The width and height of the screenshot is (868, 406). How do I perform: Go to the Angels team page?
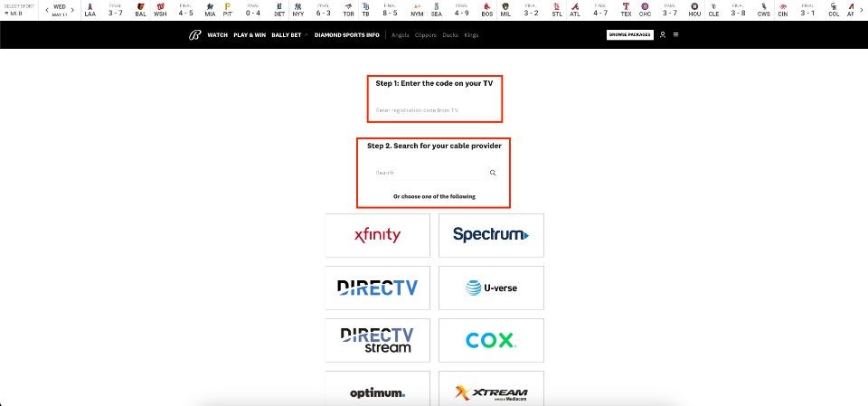pyautogui.click(x=401, y=35)
